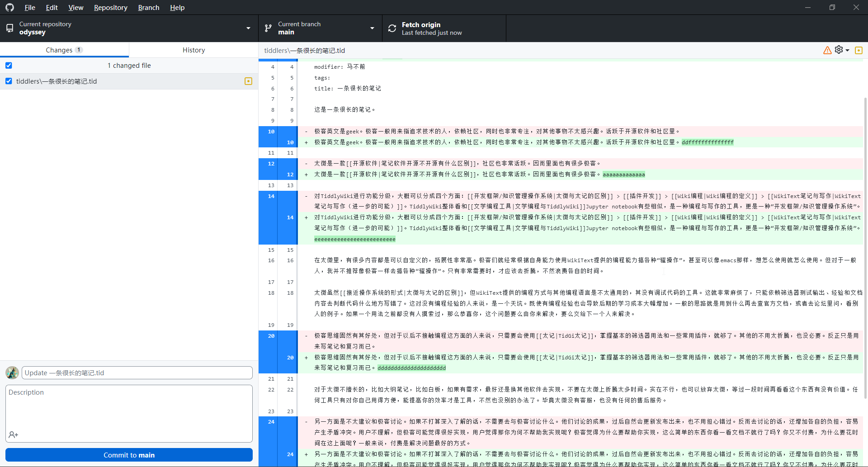Screen dimensions: 868x467
Task: Click the line endings warning triangle icon
Action: point(827,50)
